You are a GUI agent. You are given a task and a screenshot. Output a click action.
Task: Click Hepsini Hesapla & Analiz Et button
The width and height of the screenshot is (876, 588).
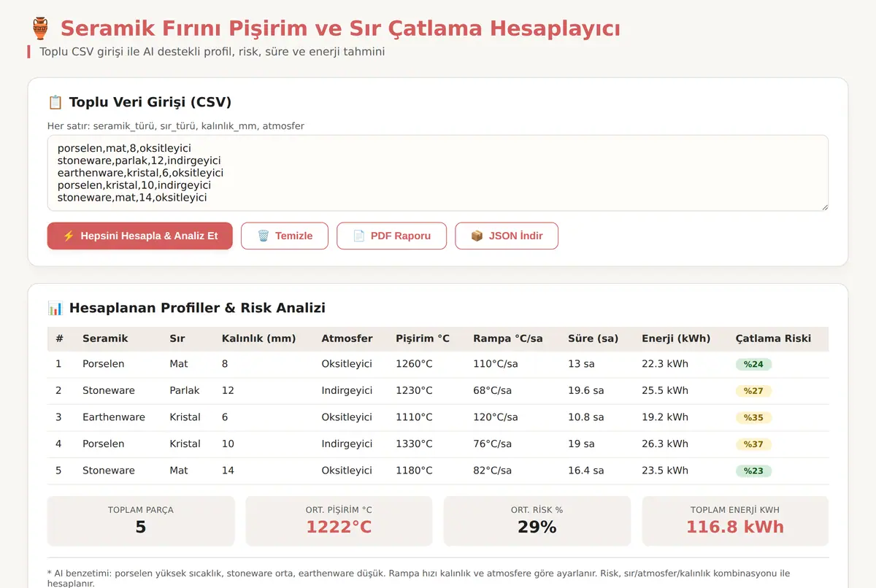(140, 236)
